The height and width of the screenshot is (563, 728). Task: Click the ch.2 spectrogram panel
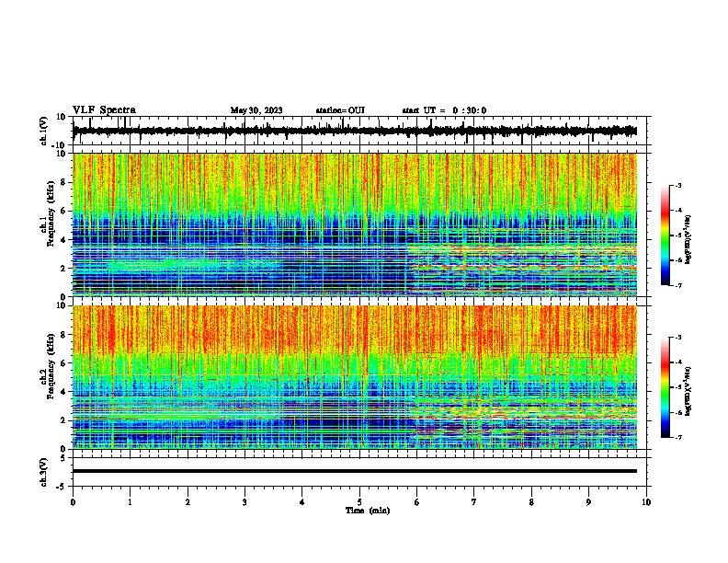point(355,377)
